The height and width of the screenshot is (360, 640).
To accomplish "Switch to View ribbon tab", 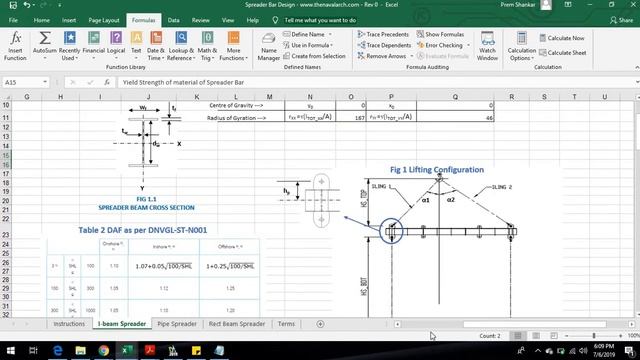I will pyautogui.click(x=228, y=20).
